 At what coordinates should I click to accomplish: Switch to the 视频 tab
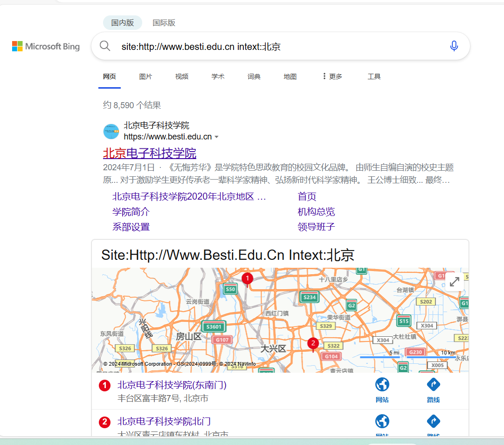pyautogui.click(x=182, y=76)
